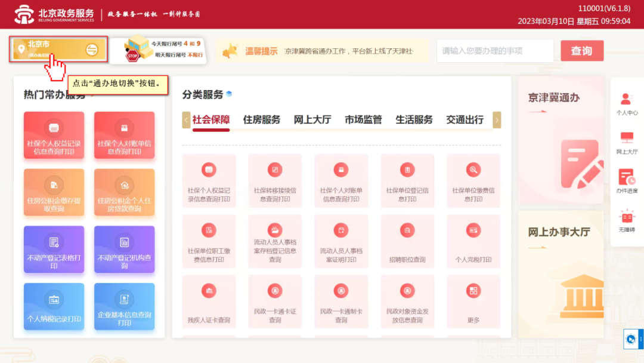
Task: Click the 北京市 location switch button
Action: click(x=58, y=49)
